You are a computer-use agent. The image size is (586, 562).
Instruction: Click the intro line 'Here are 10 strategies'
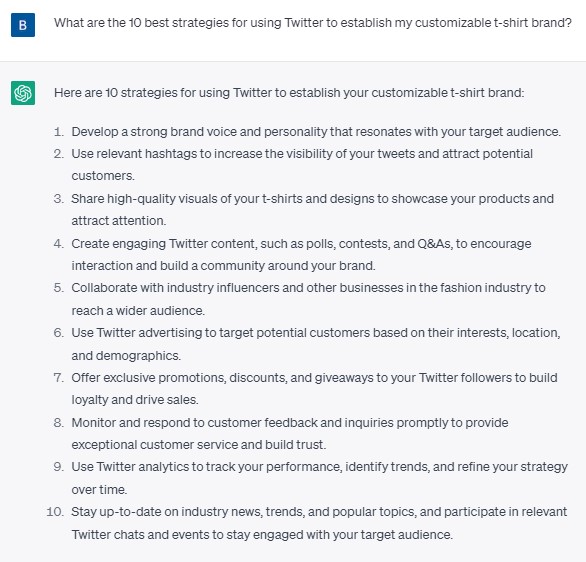pyautogui.click(x=289, y=93)
